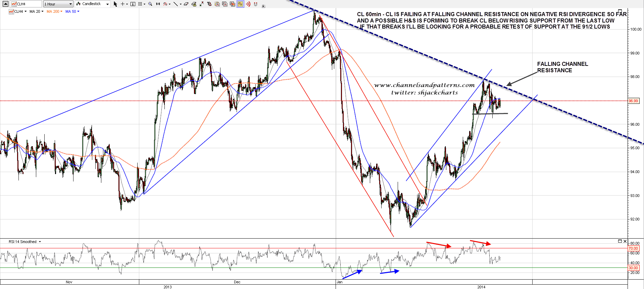644x289 pixels.
Task: Select the eraser tool
Action: point(186,4)
